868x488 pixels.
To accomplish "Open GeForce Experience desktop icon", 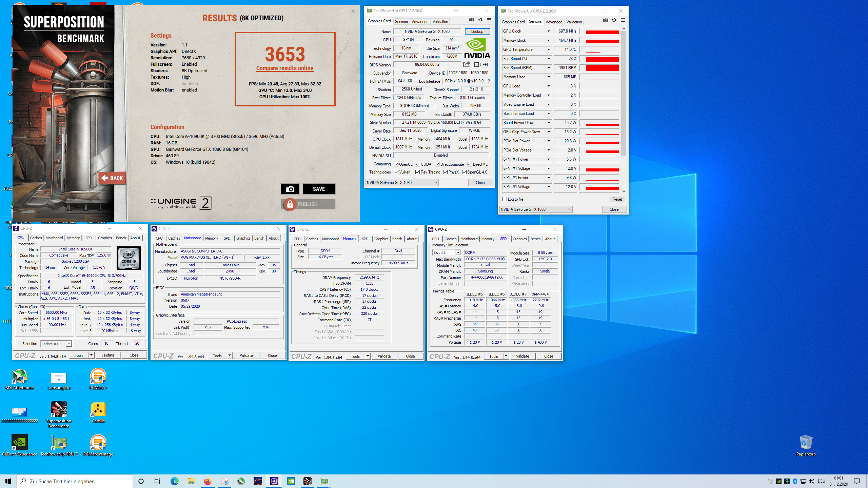I will 20,446.
